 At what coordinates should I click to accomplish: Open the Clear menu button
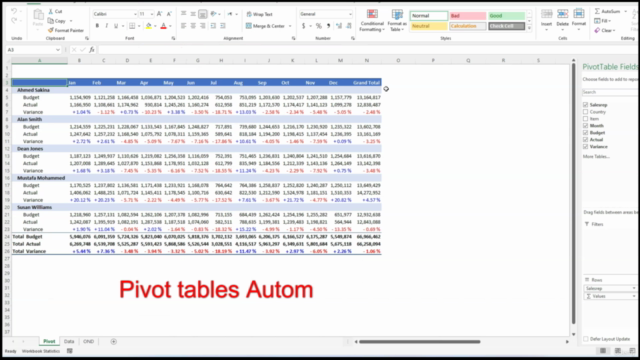tap(604, 30)
